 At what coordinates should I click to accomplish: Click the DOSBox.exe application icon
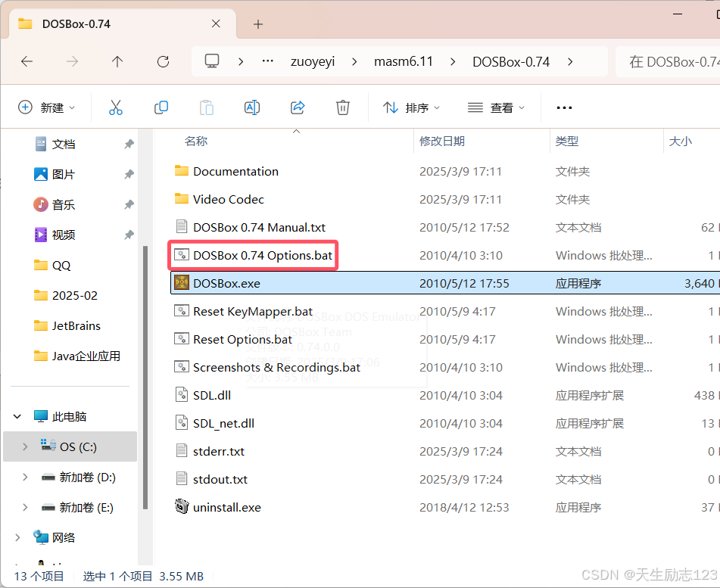pyautogui.click(x=182, y=283)
